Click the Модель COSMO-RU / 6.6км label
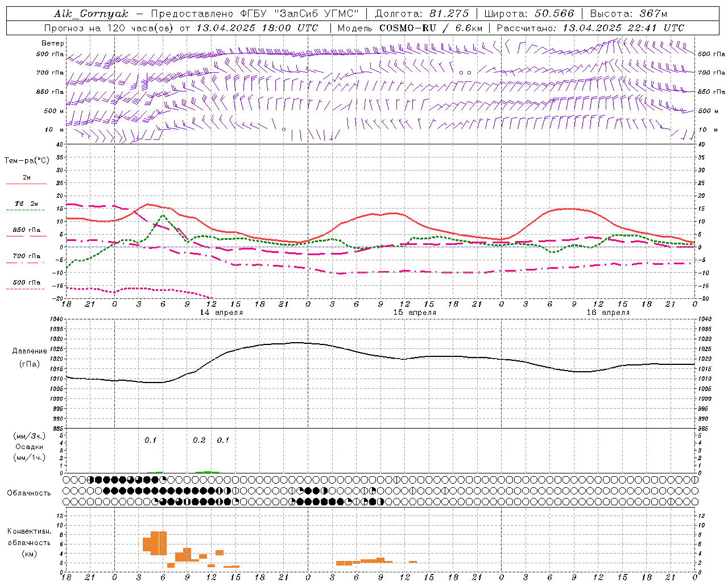The width and height of the screenshot is (728, 582). [x=410, y=28]
